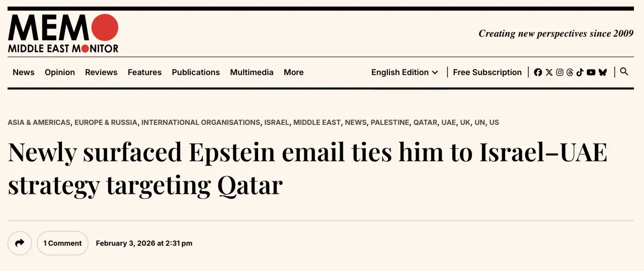Click the MEMO Middle East Monitor logo
Image resolution: width=644 pixels, height=271 pixels.
coord(63,33)
